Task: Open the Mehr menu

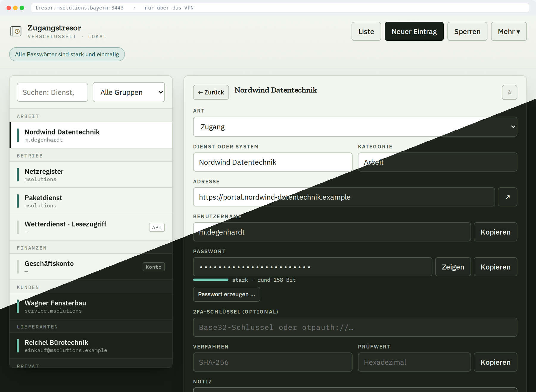Action: coord(509,31)
